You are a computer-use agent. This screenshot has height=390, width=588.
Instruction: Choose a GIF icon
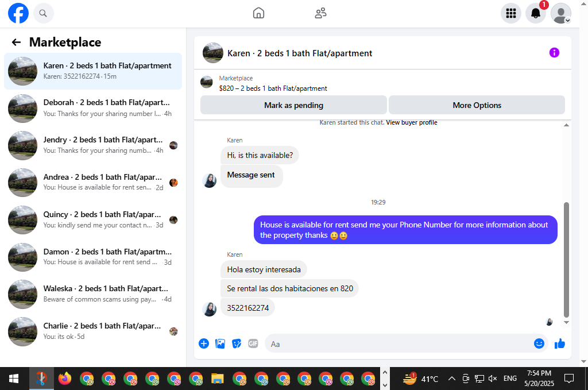pos(253,343)
